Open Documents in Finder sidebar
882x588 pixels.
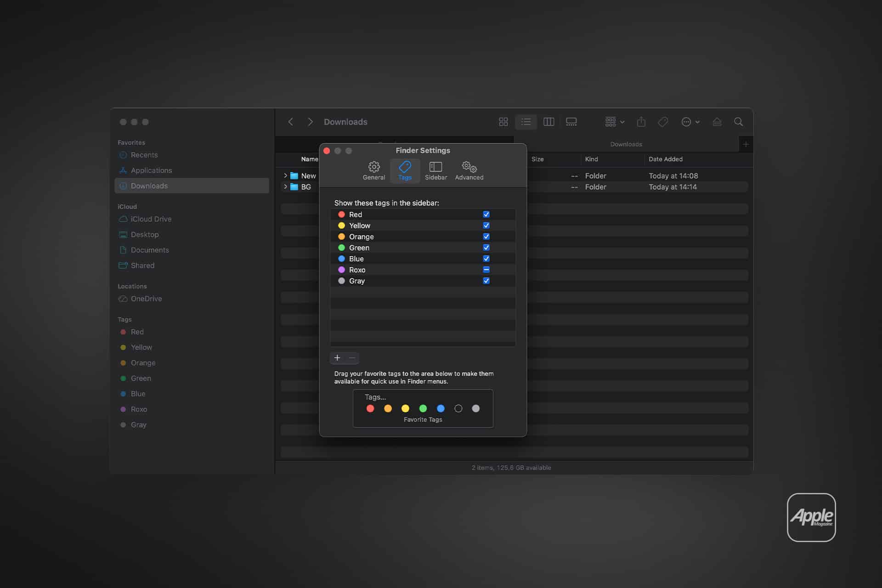pyautogui.click(x=192, y=250)
